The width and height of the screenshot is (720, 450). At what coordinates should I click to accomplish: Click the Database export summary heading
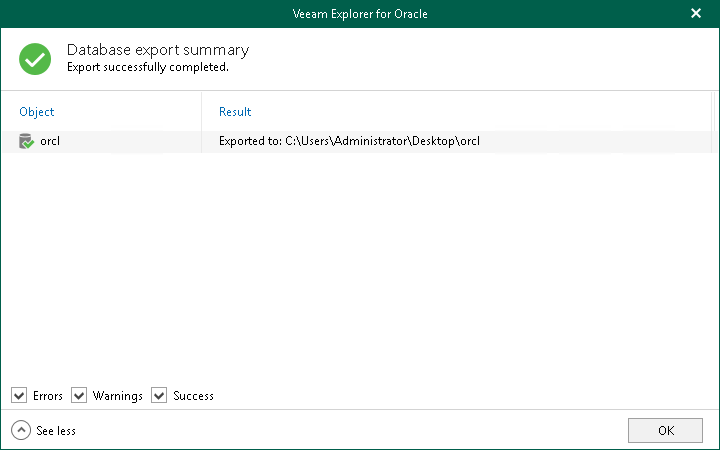click(158, 50)
